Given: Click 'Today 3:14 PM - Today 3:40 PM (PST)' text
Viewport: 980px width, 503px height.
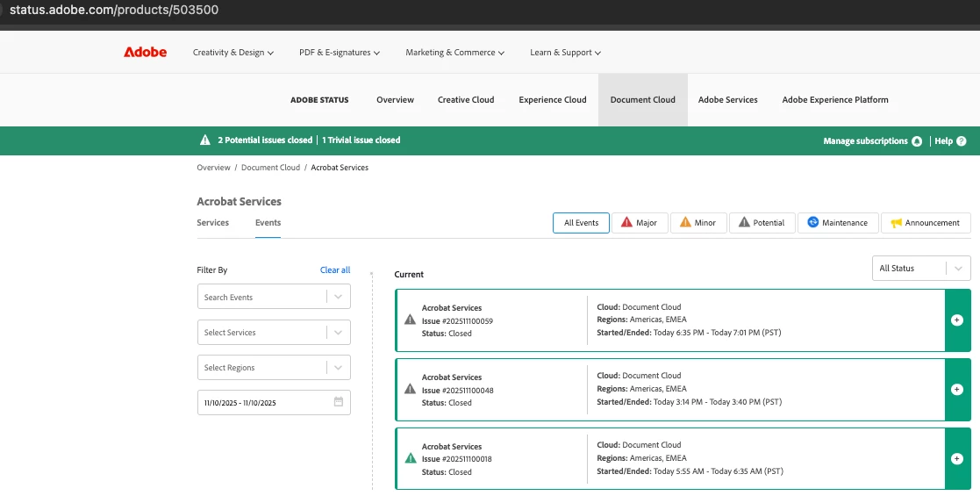Looking at the screenshot, I should click(x=718, y=402).
